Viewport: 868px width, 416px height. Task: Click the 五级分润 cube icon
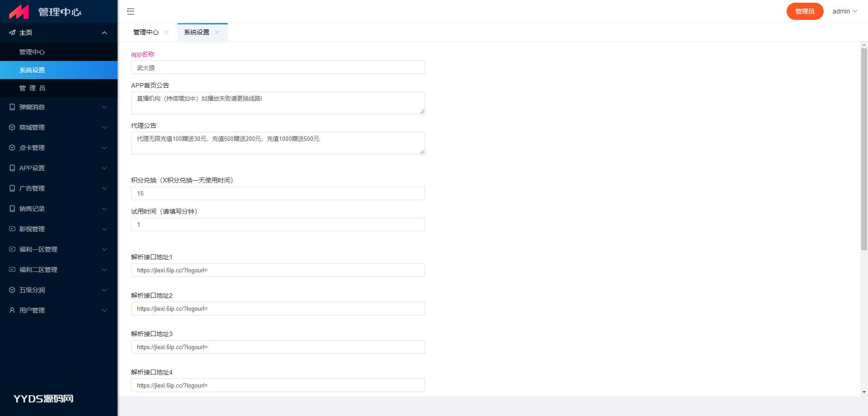click(12, 290)
